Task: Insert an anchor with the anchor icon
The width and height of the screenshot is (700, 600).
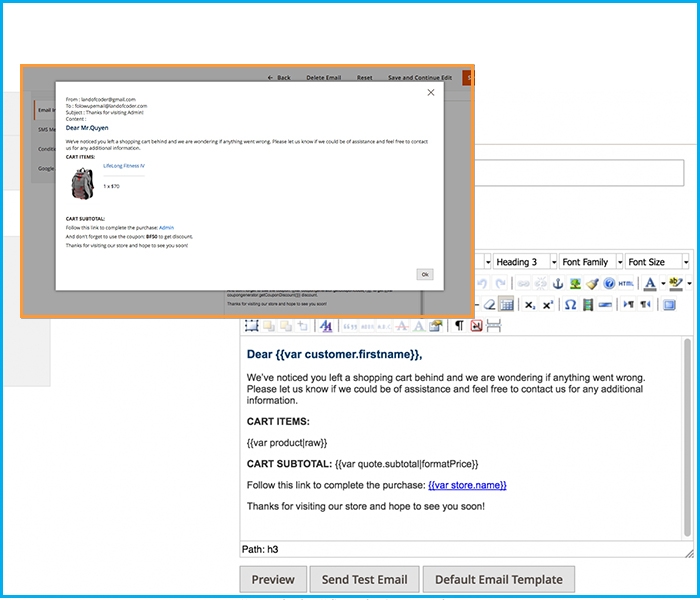Action: point(558,283)
